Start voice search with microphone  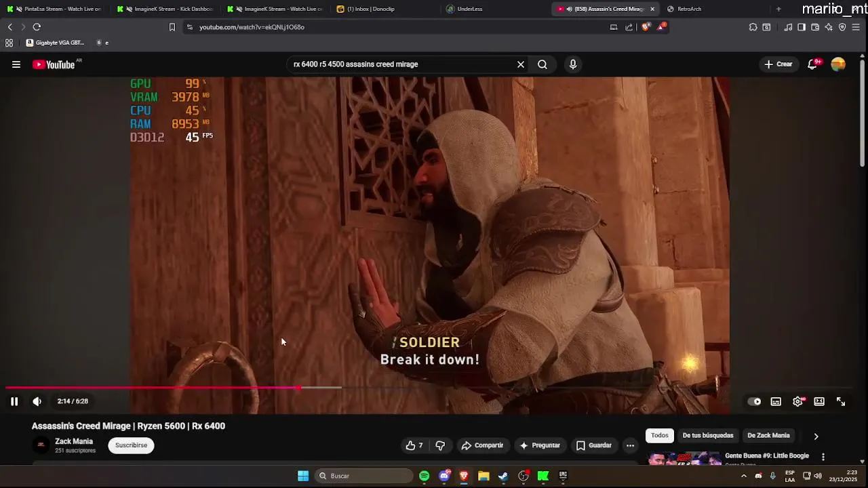point(573,64)
